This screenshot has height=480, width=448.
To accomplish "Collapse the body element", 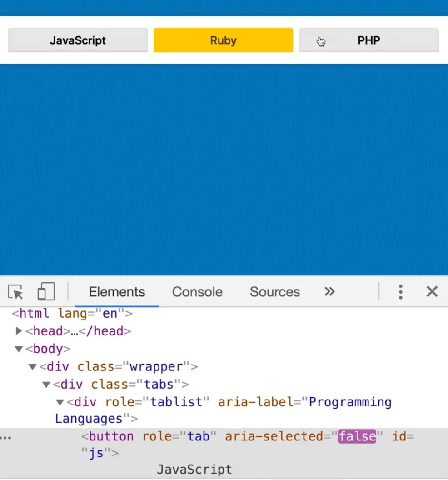I will 19,349.
